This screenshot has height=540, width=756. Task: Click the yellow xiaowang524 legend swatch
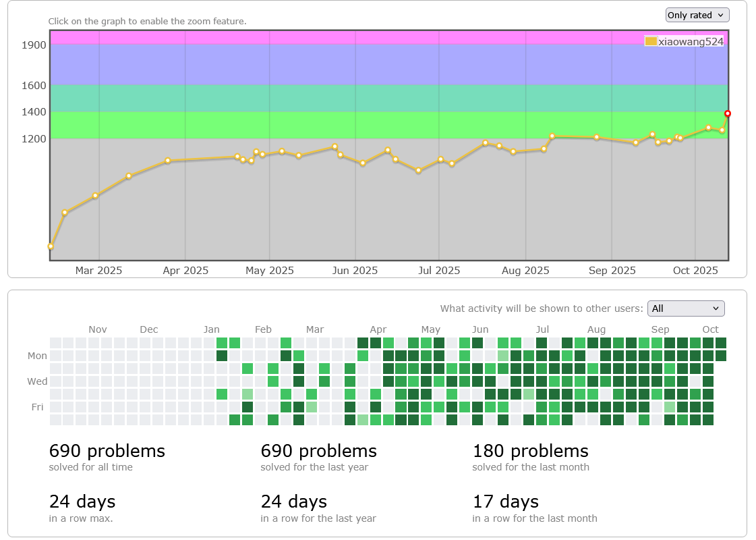(651, 41)
